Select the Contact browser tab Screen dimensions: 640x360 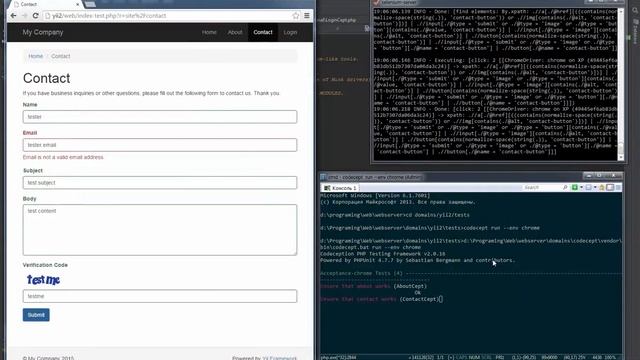(x=45, y=4)
